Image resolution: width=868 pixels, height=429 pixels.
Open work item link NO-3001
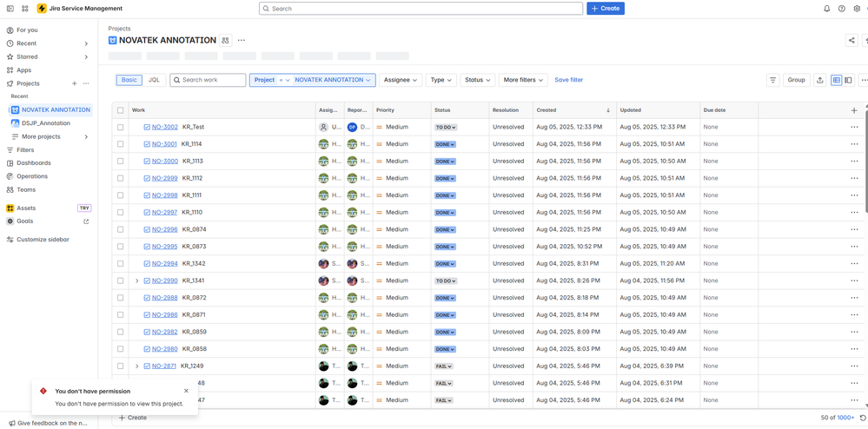[164, 144]
